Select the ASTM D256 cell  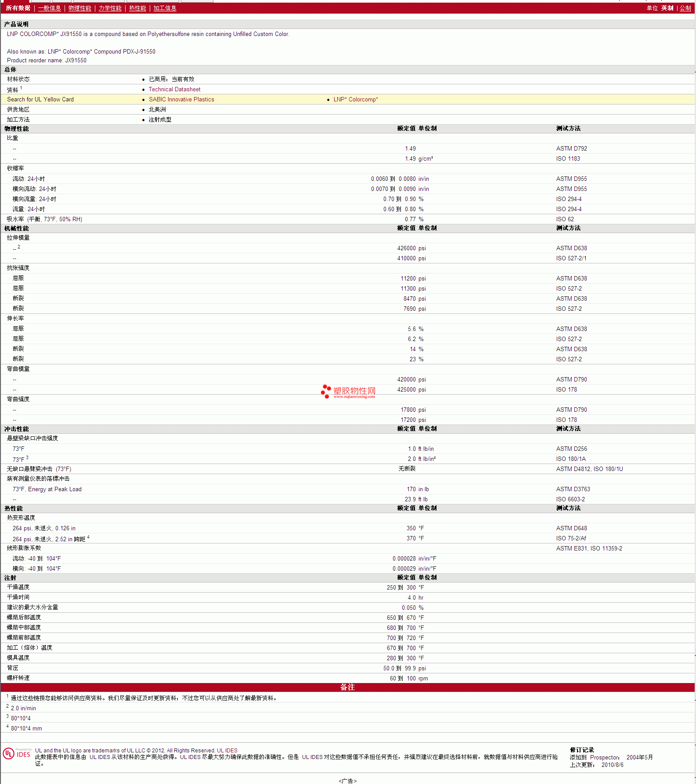[571, 449]
